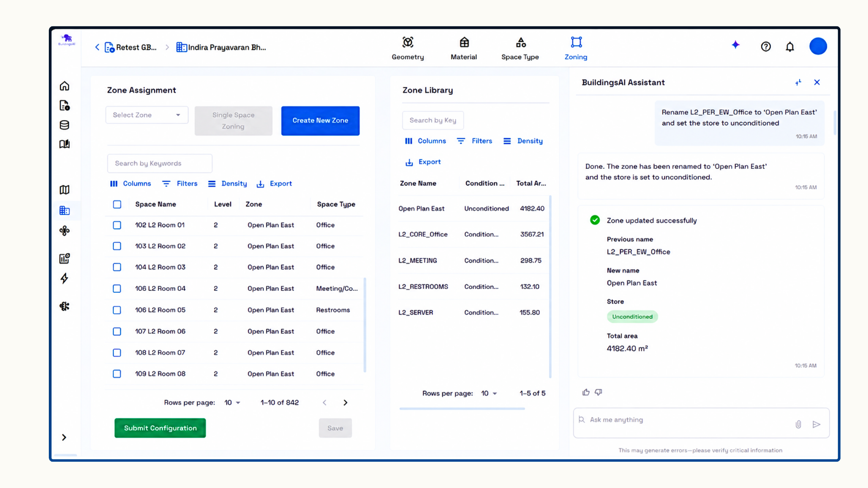Close the BuildingsAI Assistant panel

pos(817,82)
